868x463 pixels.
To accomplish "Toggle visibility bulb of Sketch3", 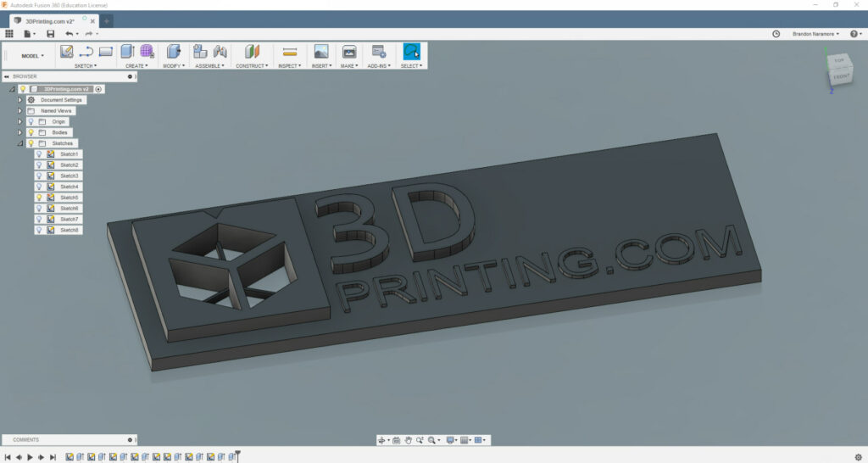I will click(39, 176).
